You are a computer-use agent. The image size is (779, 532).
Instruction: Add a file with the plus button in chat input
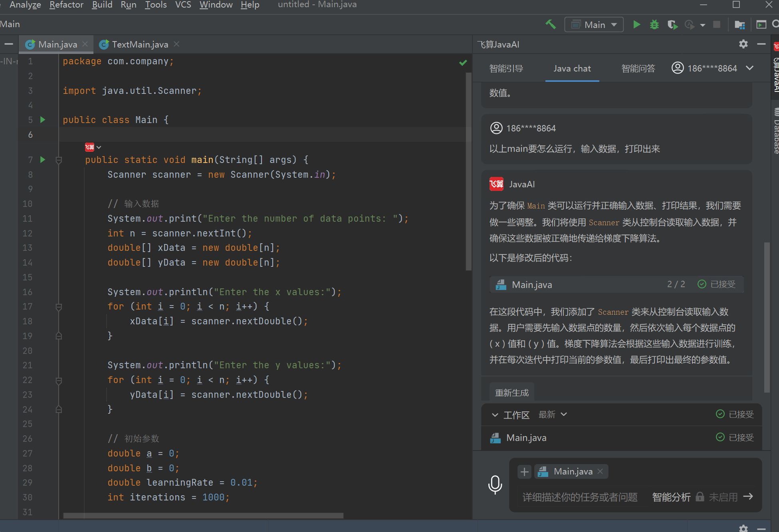524,472
